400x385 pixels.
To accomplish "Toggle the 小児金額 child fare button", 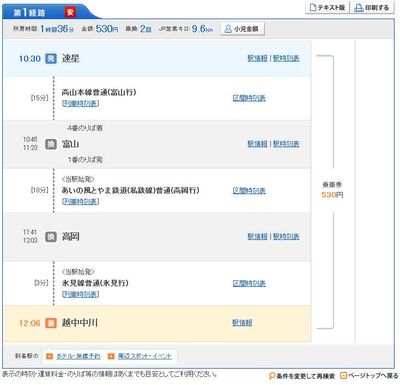I will pos(242,29).
